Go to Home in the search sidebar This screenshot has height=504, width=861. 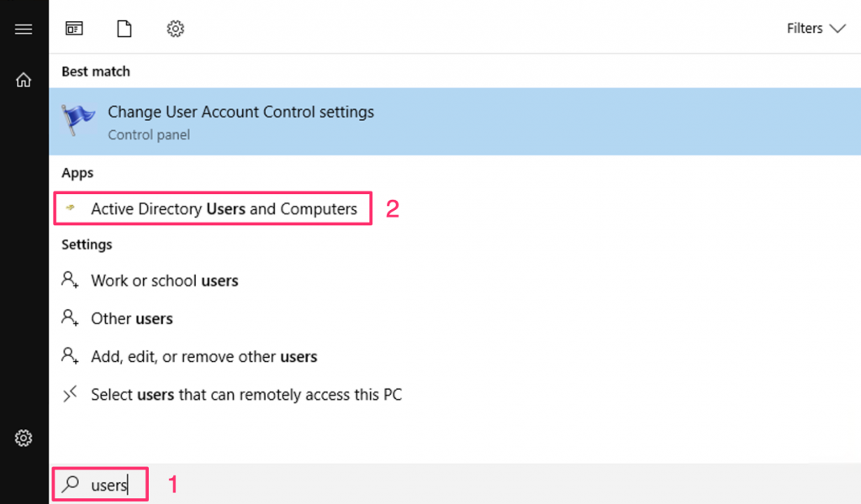click(24, 80)
